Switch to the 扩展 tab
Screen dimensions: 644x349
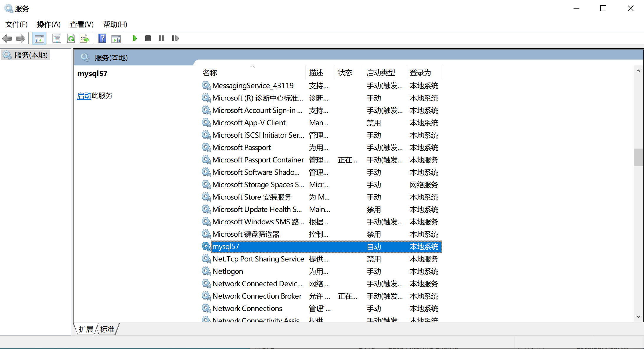click(x=86, y=329)
